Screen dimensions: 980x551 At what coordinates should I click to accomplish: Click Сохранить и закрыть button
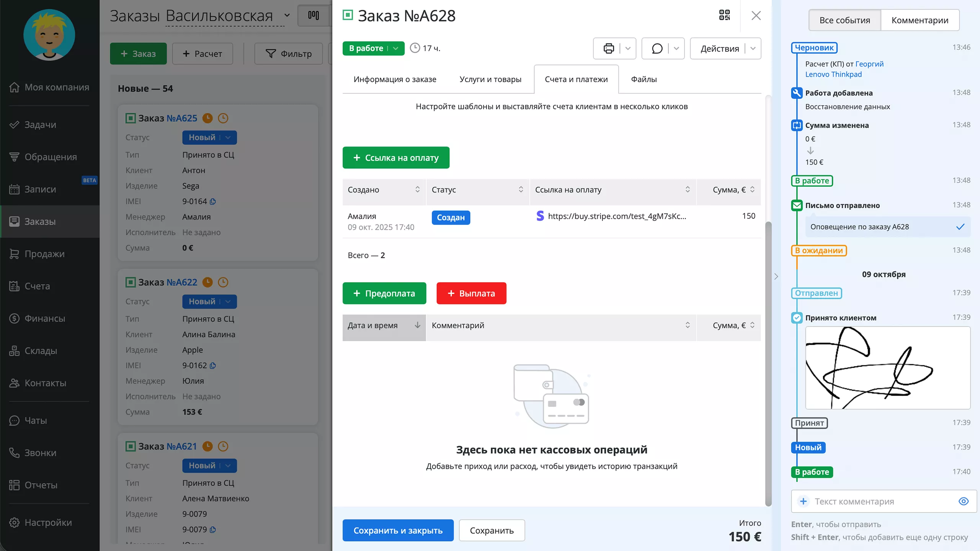point(398,530)
